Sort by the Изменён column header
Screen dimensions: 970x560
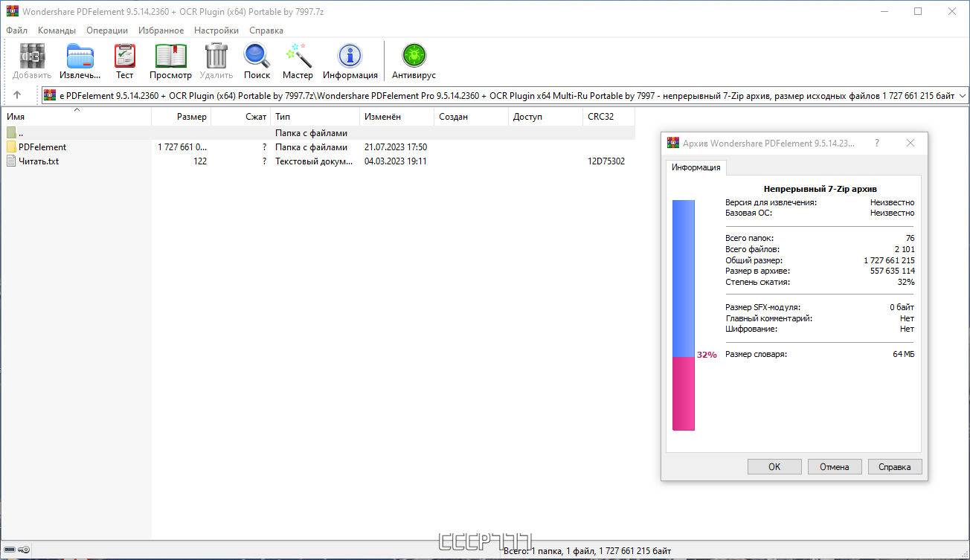(397, 117)
